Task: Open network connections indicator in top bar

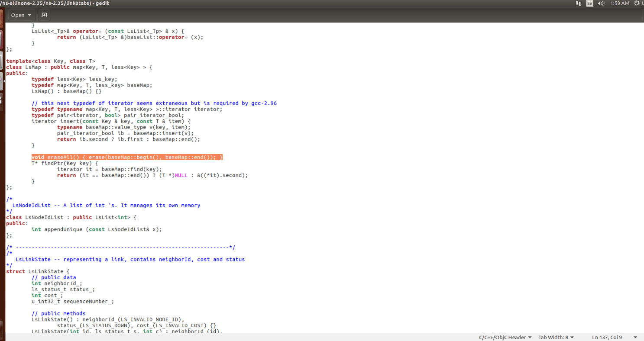Action: [x=578, y=3]
